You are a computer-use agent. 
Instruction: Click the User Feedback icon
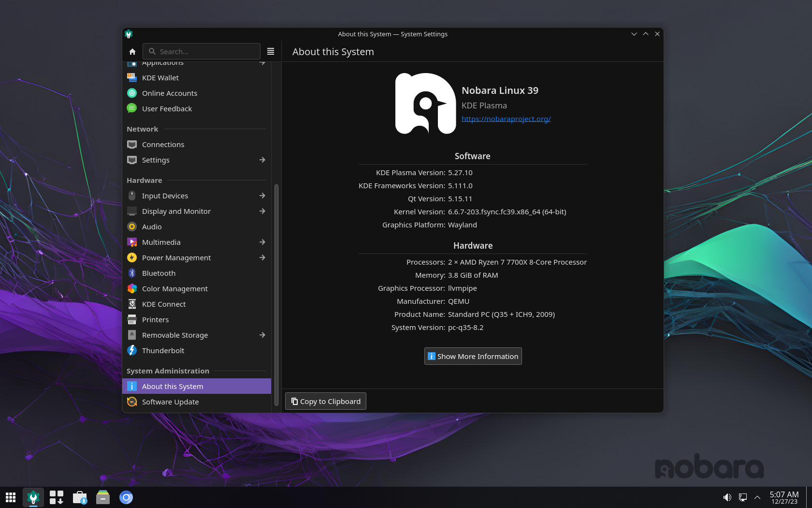[132, 108]
